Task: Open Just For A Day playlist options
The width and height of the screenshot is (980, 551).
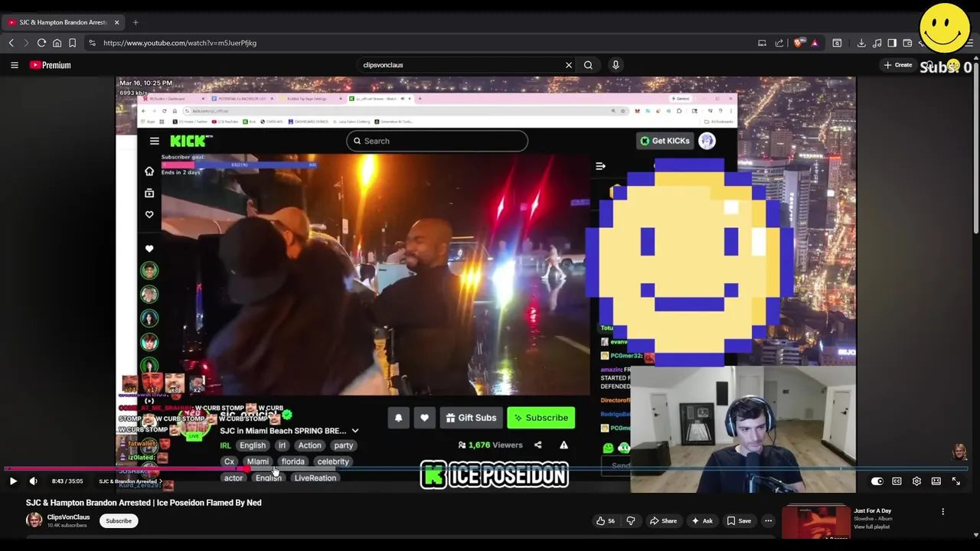Action: point(942,511)
